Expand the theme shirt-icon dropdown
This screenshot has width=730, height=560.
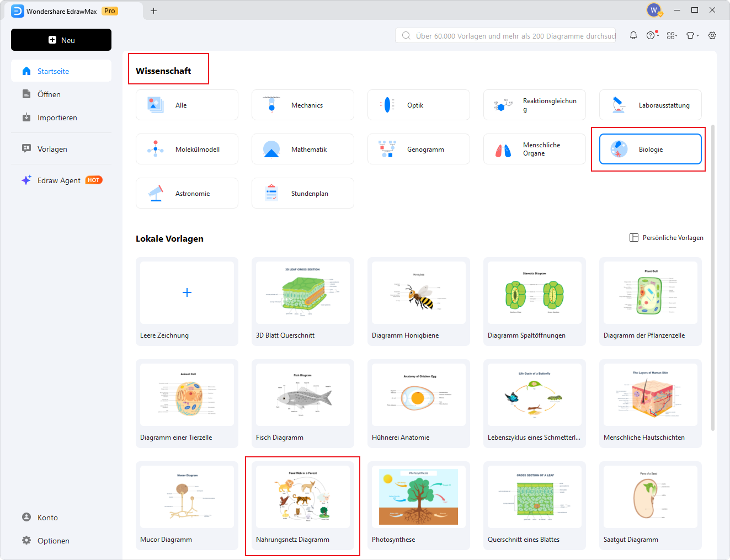[692, 35]
